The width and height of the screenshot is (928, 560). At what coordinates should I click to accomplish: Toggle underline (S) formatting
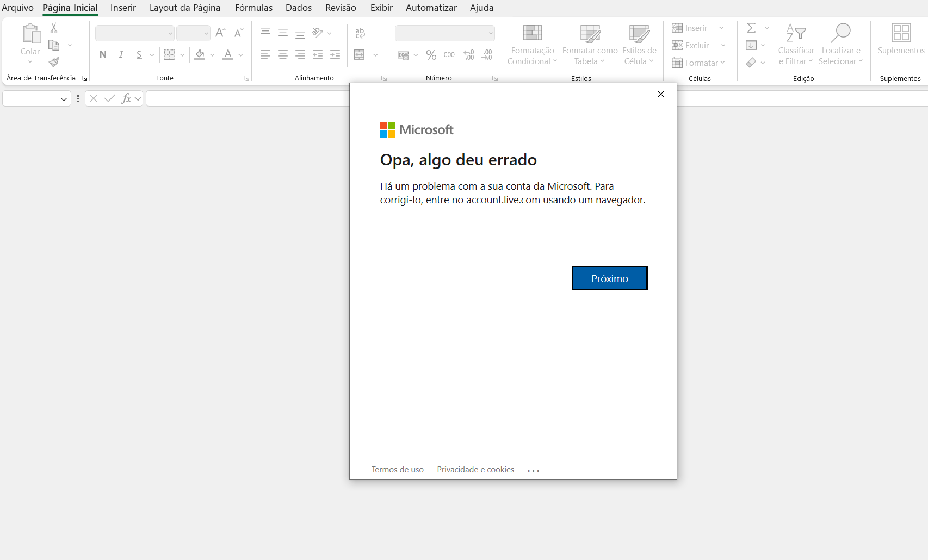pos(139,54)
